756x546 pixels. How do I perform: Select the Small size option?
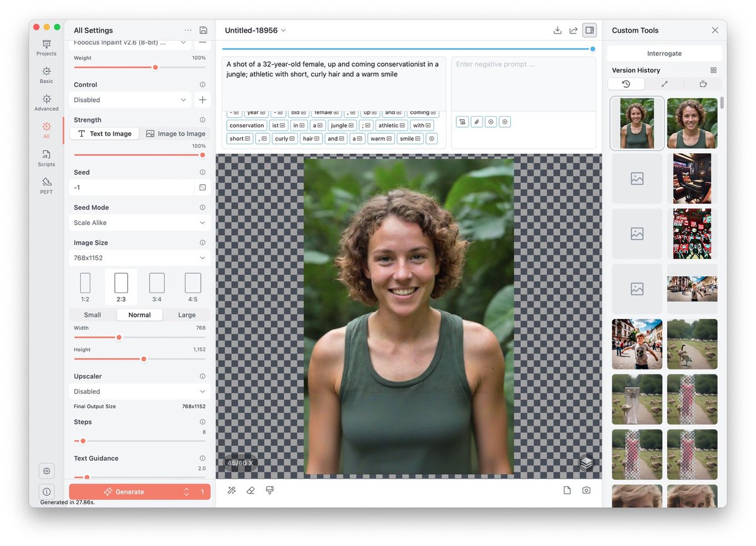coord(92,315)
